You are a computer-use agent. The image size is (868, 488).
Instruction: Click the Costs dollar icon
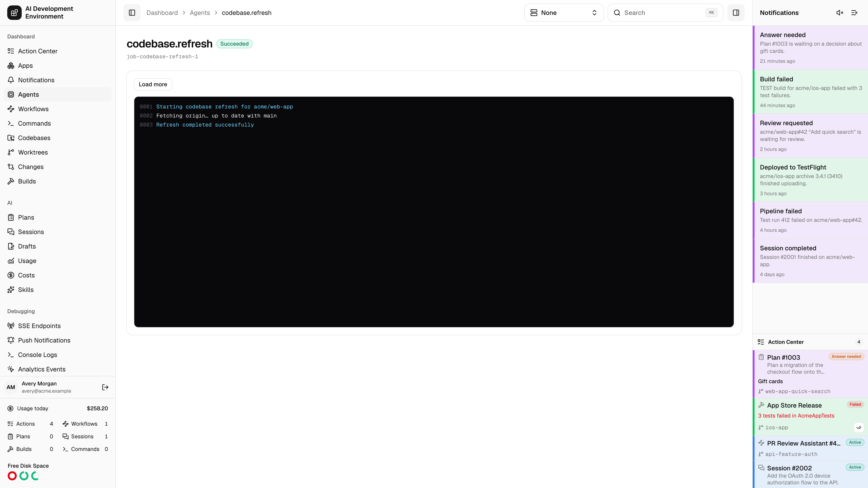click(11, 275)
